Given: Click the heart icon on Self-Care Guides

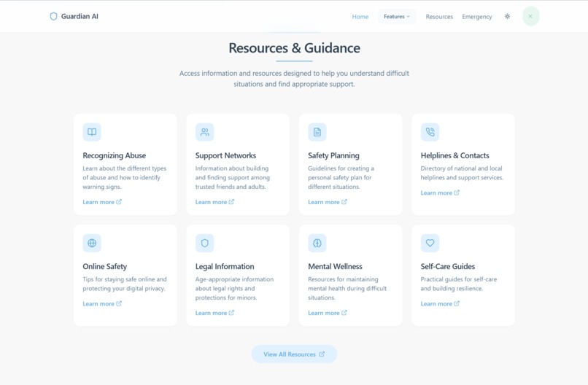Looking at the screenshot, I should tap(430, 243).
